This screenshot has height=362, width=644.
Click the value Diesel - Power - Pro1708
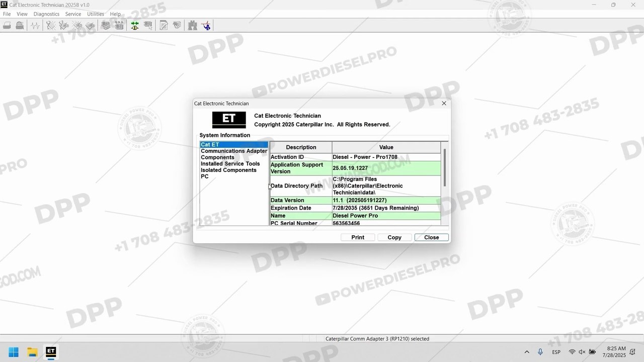(x=386, y=157)
